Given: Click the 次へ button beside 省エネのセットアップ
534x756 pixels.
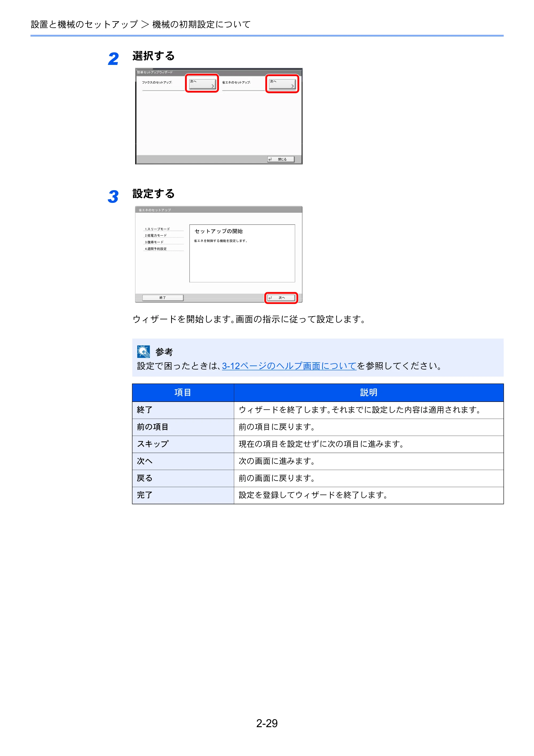Looking at the screenshot, I should click(x=282, y=84).
